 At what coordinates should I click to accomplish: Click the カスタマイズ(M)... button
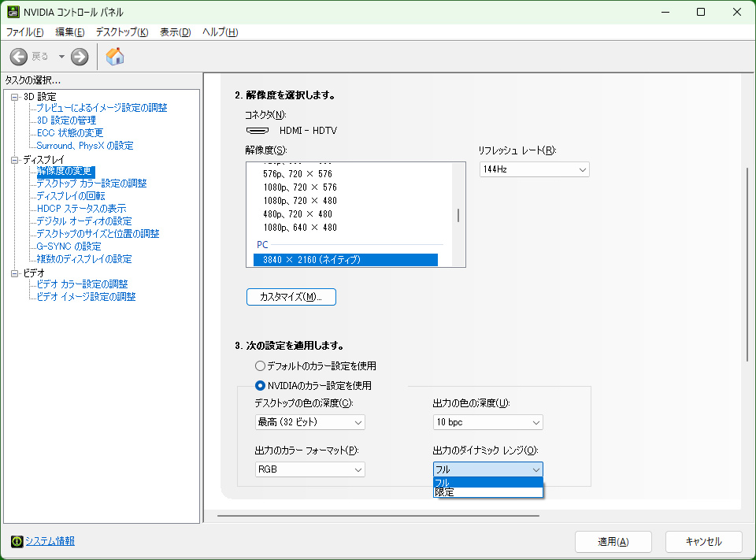point(291,297)
